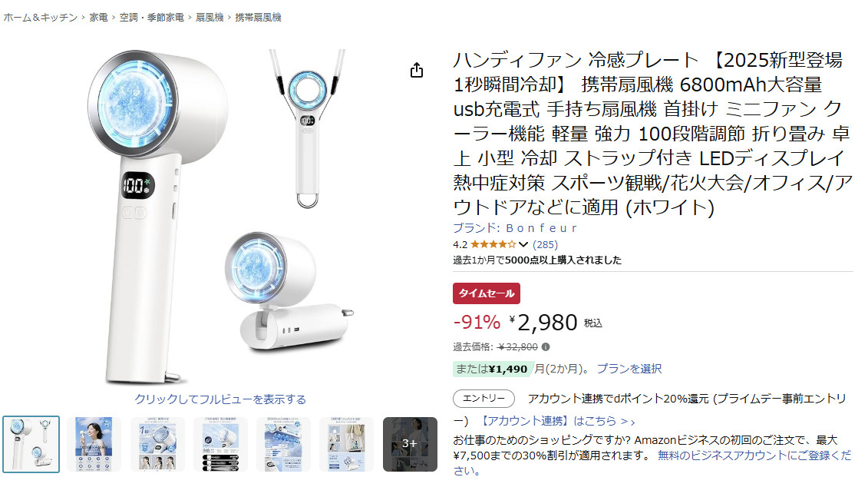Go to 扇風機 breadcrumb category
Screen dimensions: 868x487
(x=210, y=18)
